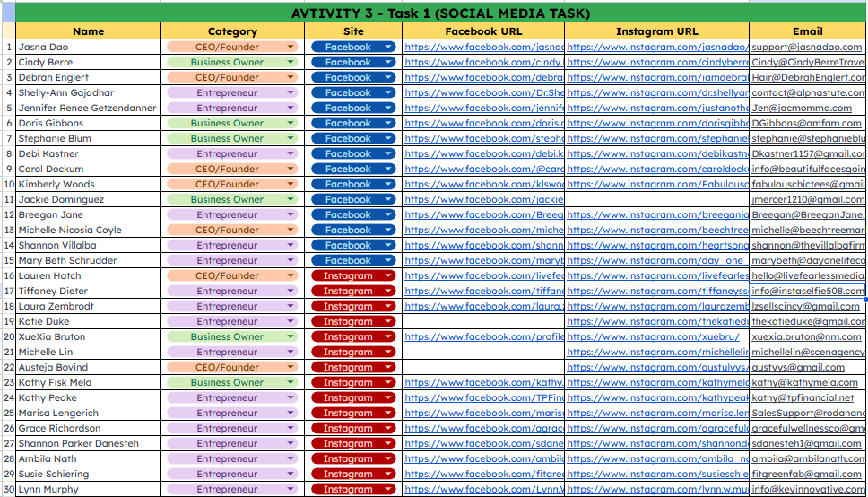Open Category dropdown for Jasna Dao
Image resolution: width=868 pixels, height=497 pixels.
click(x=290, y=47)
